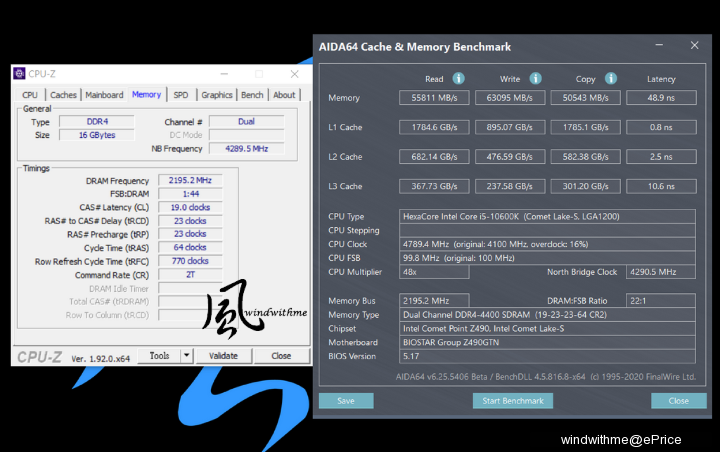Close AIDA64 window using title bar X
Image resolution: width=720 pixels, height=452 pixels.
tap(694, 45)
